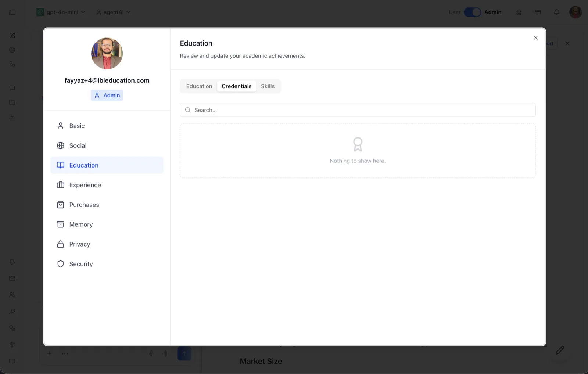Click the folder icon in left sidebar
Viewport: 588px width, 374px height.
click(x=12, y=103)
